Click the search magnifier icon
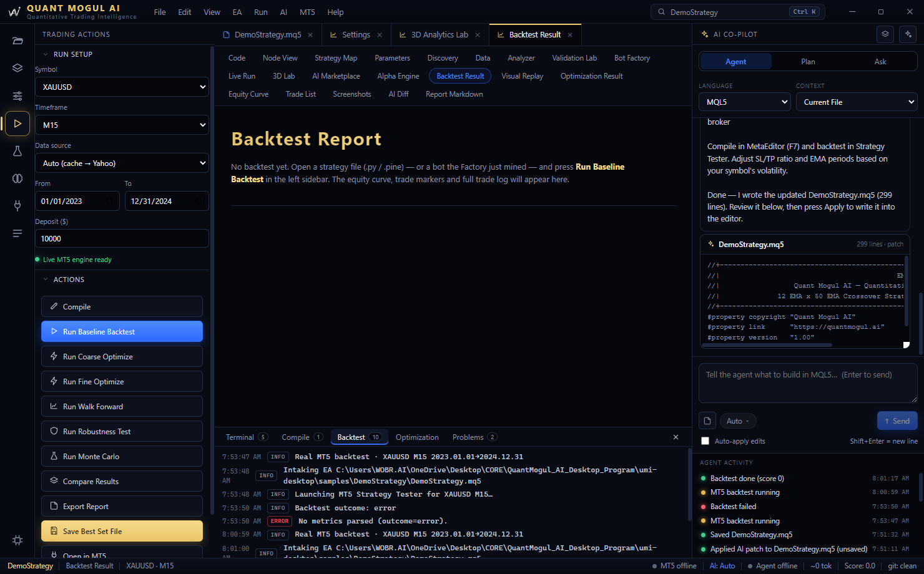 tap(661, 12)
